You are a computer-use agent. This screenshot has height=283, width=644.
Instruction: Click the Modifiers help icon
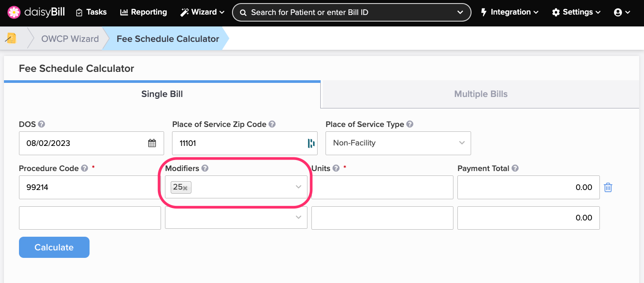(x=205, y=168)
